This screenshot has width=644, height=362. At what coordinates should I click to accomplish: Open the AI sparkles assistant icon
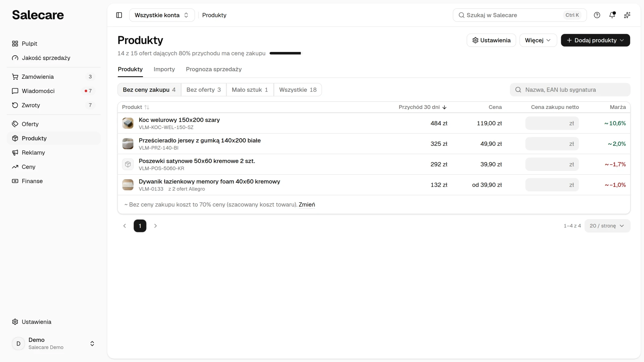tap(627, 15)
